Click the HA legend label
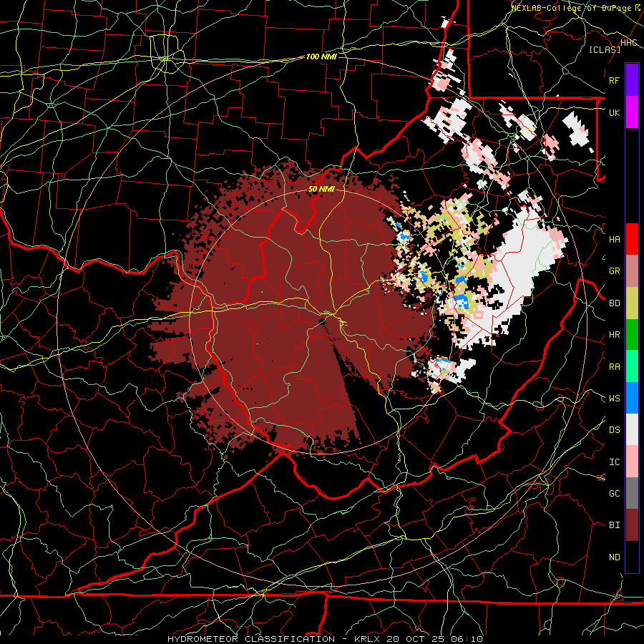Screen dimensions: 644x644 (x=614, y=240)
